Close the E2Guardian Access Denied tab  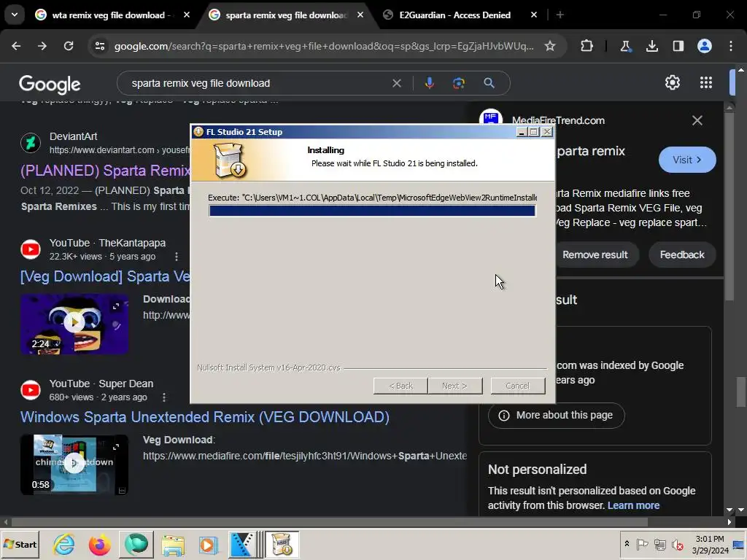point(534,15)
